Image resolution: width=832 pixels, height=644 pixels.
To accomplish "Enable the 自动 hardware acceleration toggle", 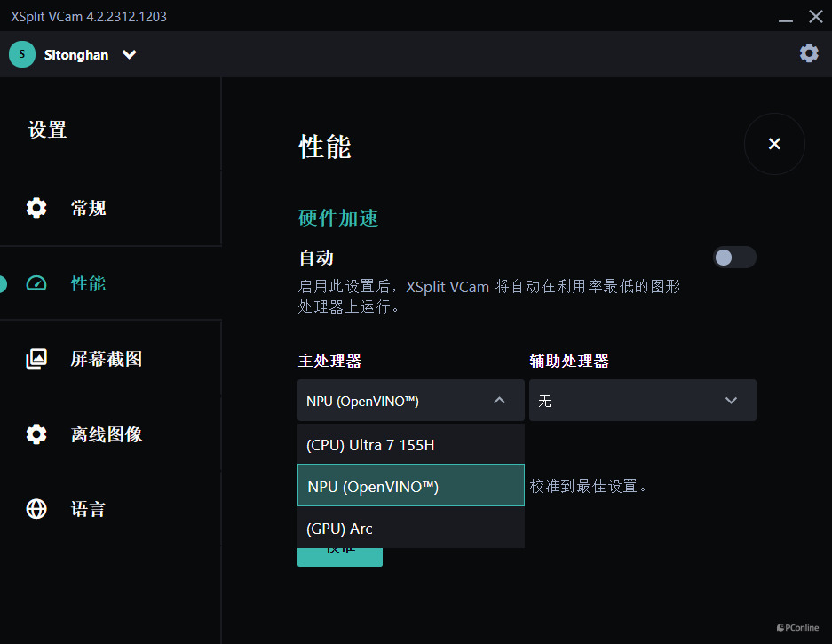I will 734,257.
